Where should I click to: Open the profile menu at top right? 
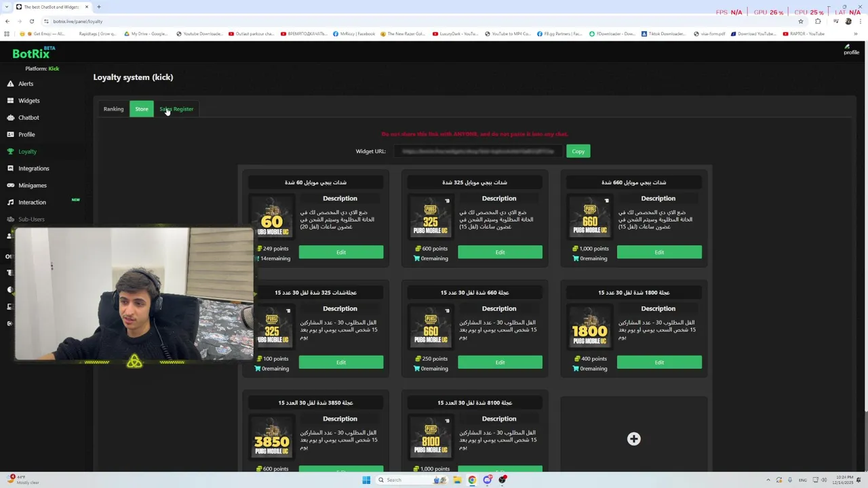point(851,50)
